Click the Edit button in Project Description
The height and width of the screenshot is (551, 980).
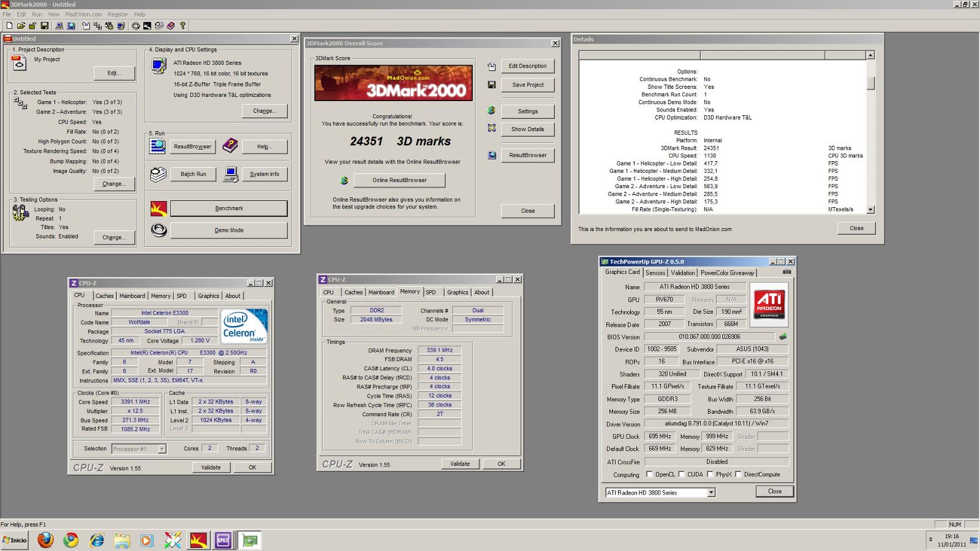click(114, 73)
